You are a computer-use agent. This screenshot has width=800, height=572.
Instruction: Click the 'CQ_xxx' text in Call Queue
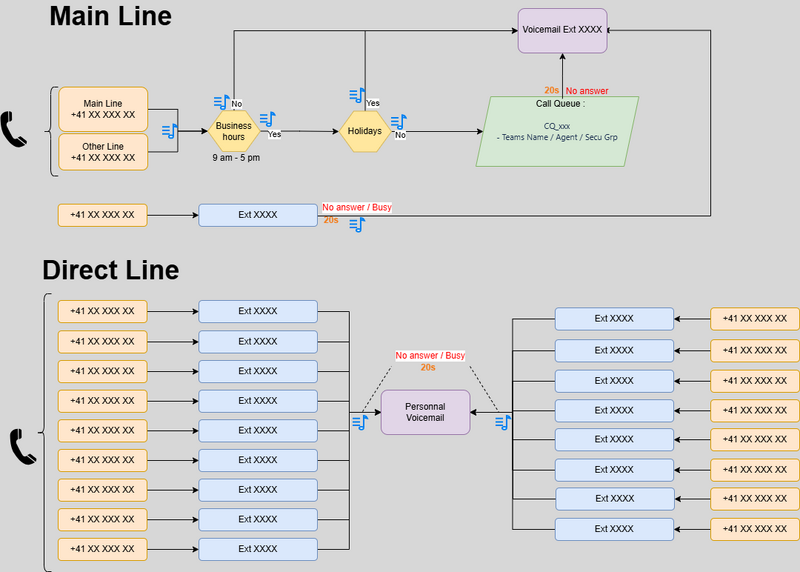pos(557,126)
